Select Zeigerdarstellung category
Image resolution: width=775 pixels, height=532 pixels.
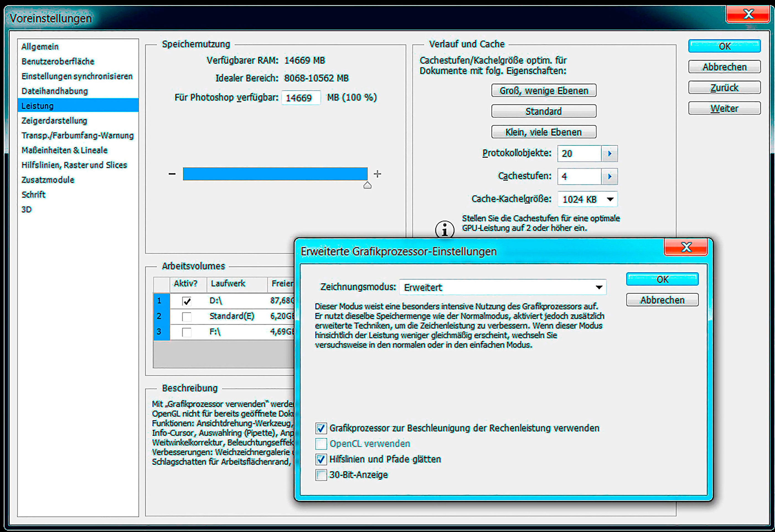click(78, 121)
